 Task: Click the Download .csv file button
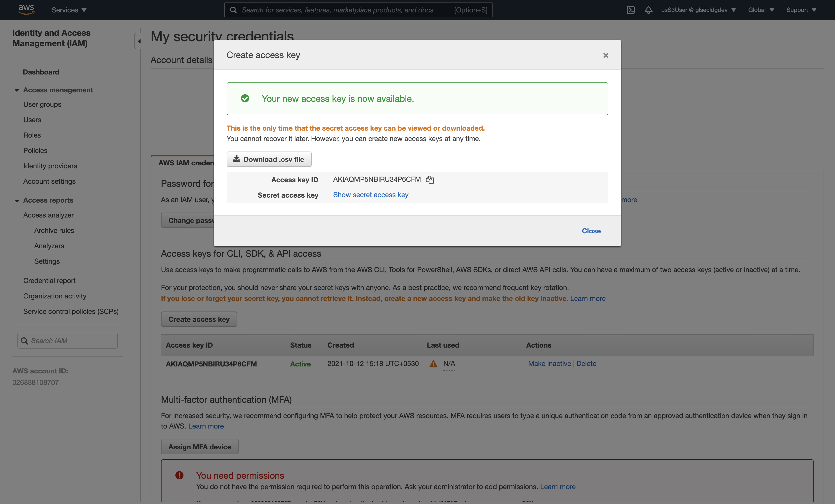coord(269,159)
